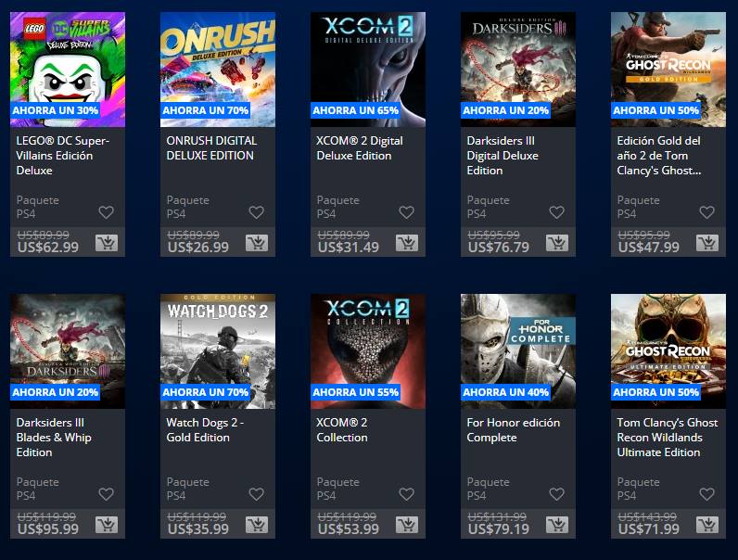Toggle wishlist heart for XCOM 2 Collection
This screenshot has width=738, height=560.
(x=407, y=494)
